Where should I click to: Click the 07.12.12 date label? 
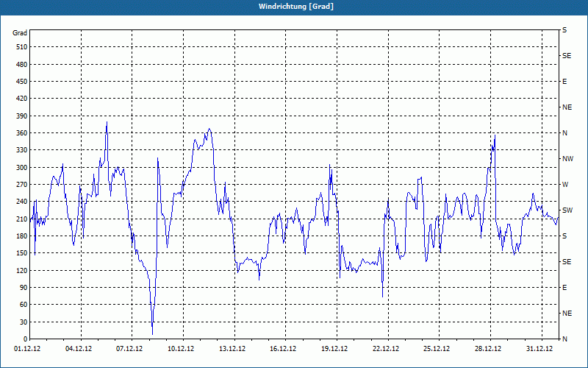point(129,349)
